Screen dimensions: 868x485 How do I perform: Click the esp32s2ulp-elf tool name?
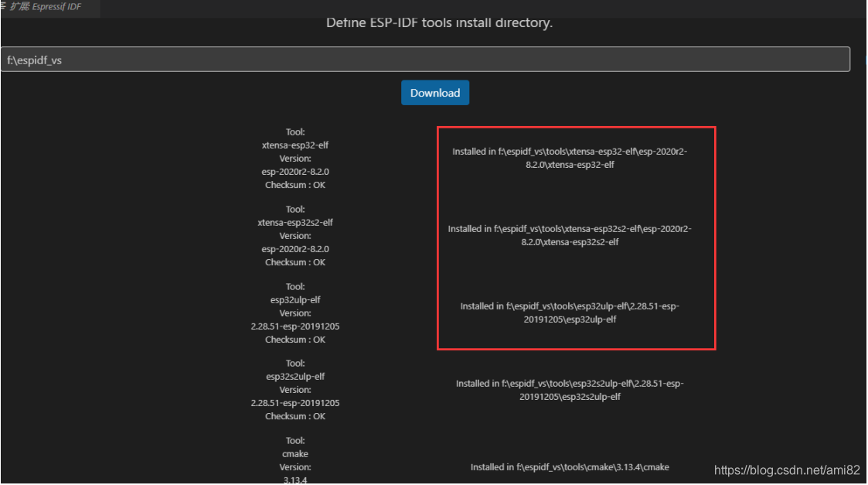295,377
